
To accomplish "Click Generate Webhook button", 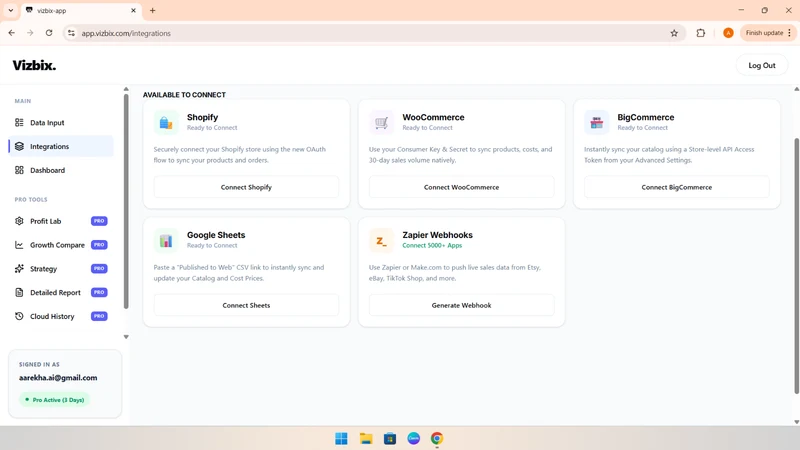I will tap(462, 305).
